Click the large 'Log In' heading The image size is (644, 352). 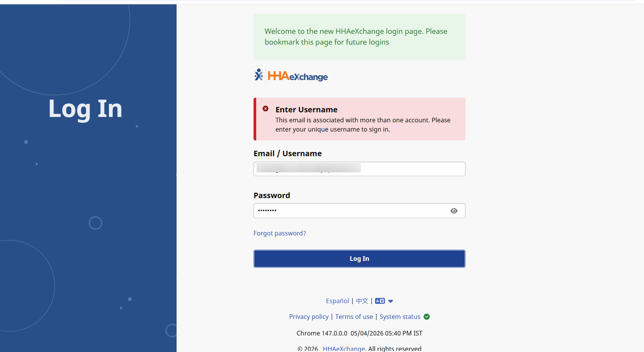pyautogui.click(x=85, y=109)
